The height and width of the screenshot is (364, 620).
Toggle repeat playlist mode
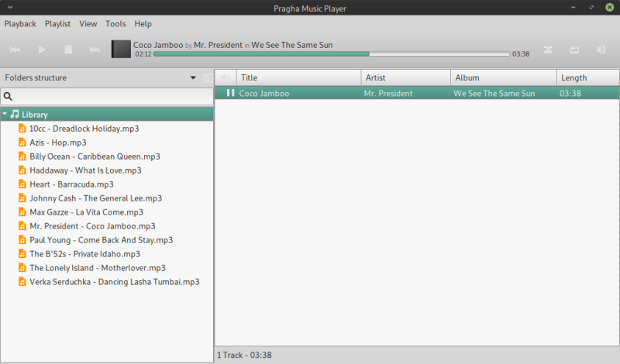coord(574,50)
